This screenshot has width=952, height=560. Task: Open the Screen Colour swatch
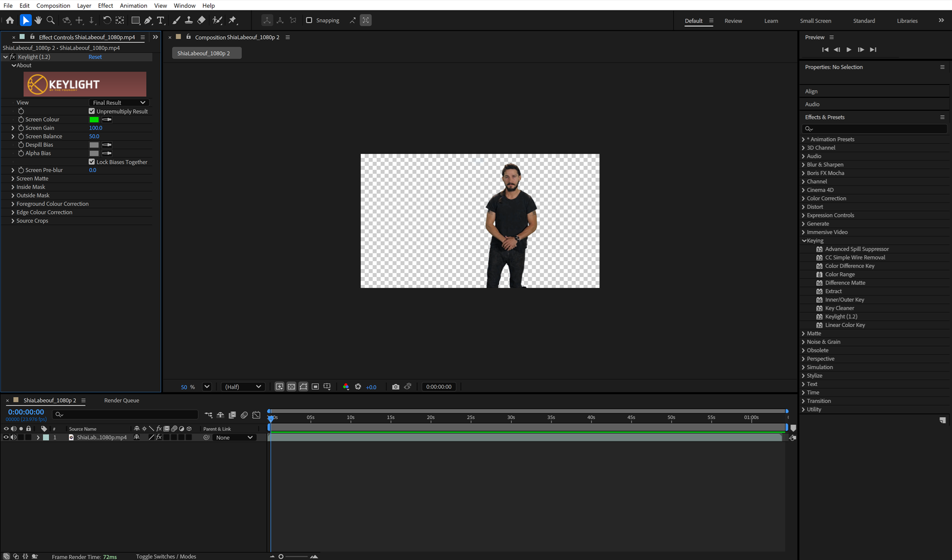pos(94,119)
